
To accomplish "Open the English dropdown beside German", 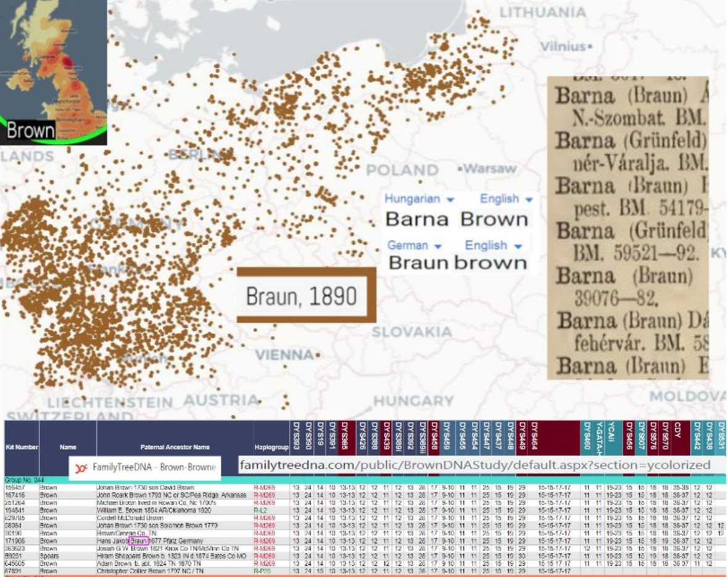I will coord(494,245).
